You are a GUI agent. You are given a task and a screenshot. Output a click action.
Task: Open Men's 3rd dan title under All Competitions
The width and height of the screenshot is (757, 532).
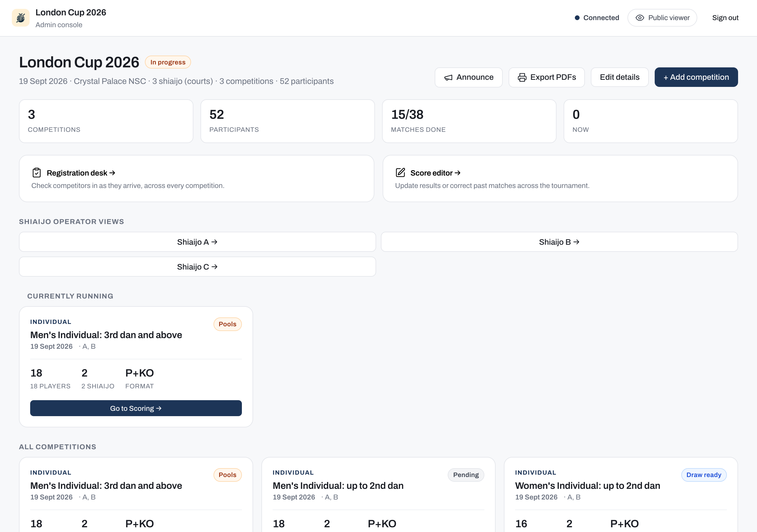[x=106, y=486]
